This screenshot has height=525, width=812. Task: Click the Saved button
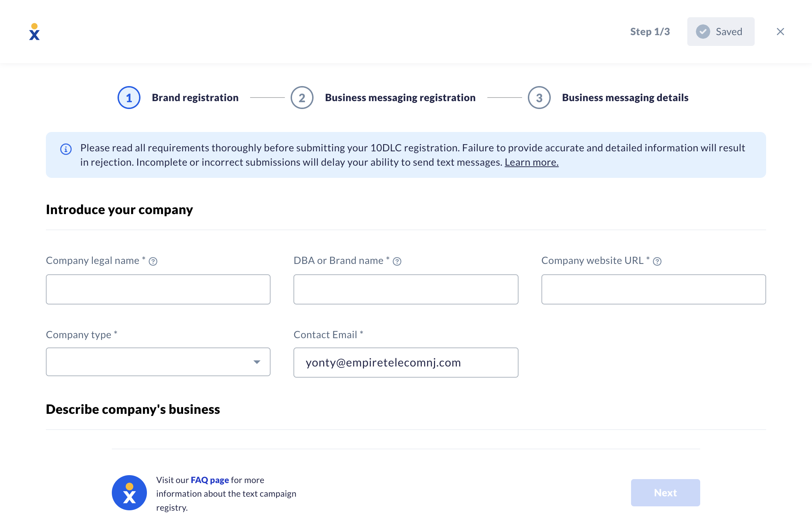721,32
